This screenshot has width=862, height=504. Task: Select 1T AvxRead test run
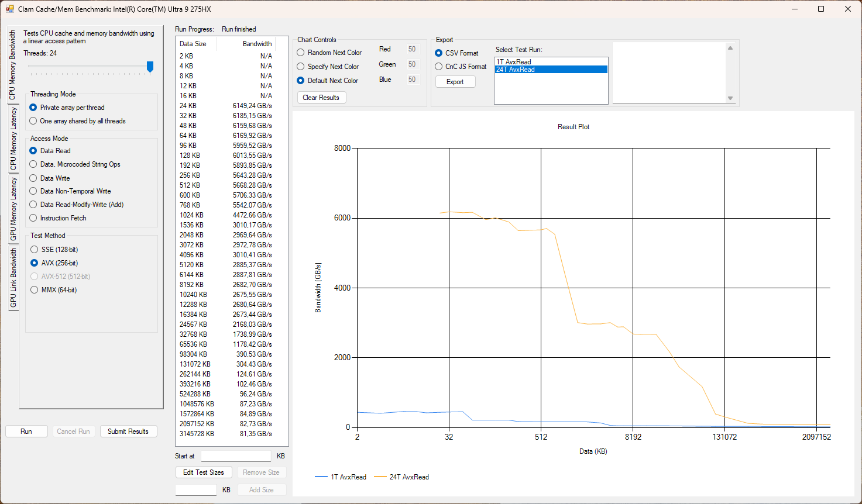pos(514,62)
